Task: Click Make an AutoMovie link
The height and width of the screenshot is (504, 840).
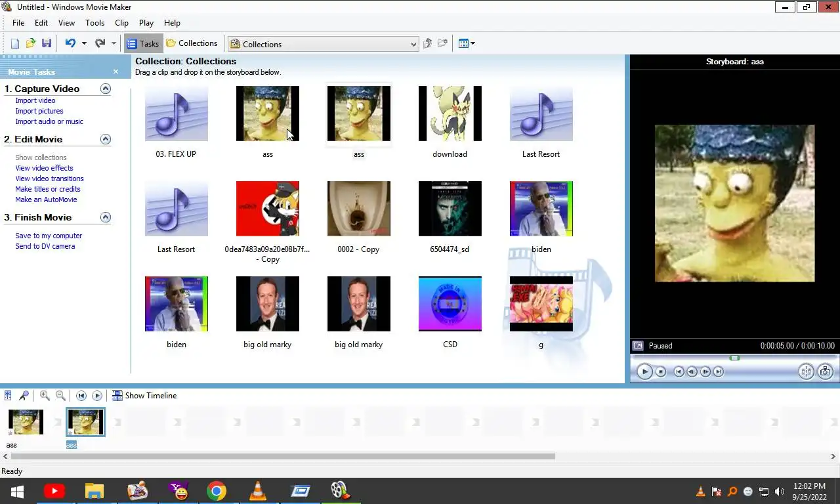Action: pos(46,199)
